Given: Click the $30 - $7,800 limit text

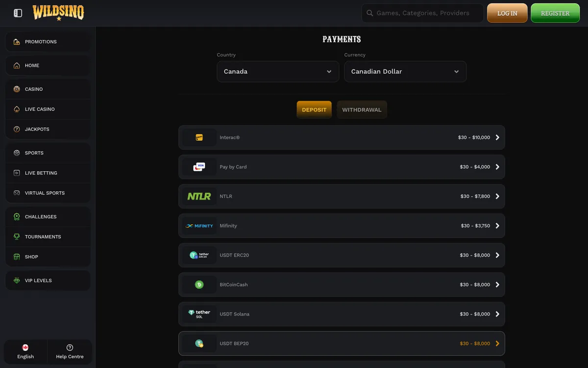Looking at the screenshot, I should pos(475,196).
